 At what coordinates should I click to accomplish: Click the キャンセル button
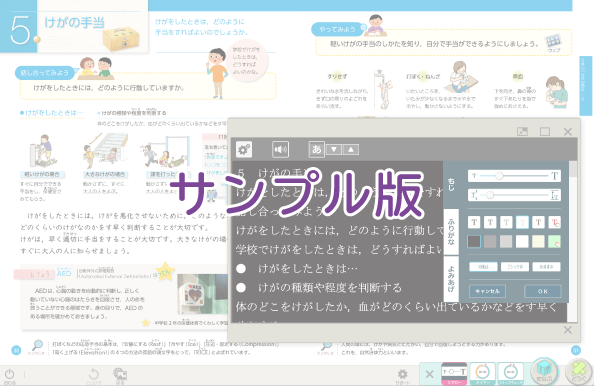(487, 291)
